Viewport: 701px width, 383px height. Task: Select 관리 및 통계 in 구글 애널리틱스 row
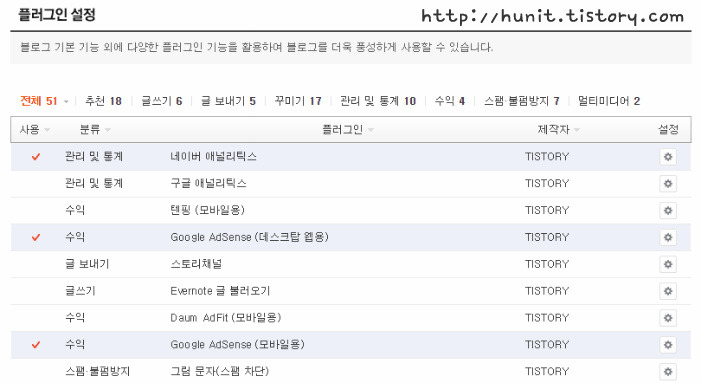tap(94, 183)
